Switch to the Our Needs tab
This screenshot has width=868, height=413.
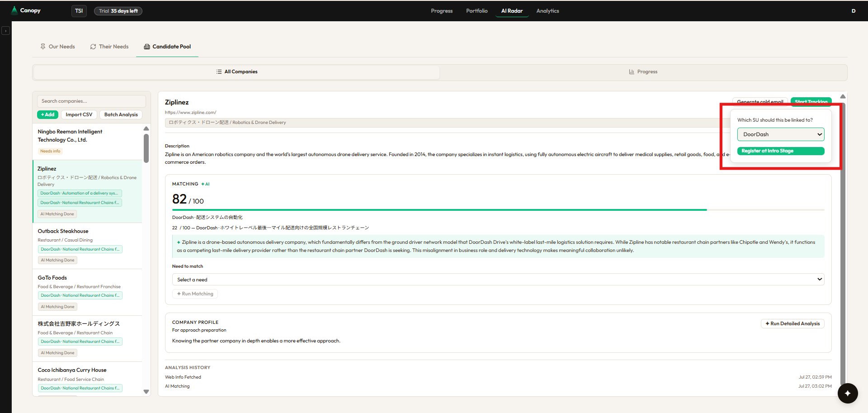pos(57,47)
